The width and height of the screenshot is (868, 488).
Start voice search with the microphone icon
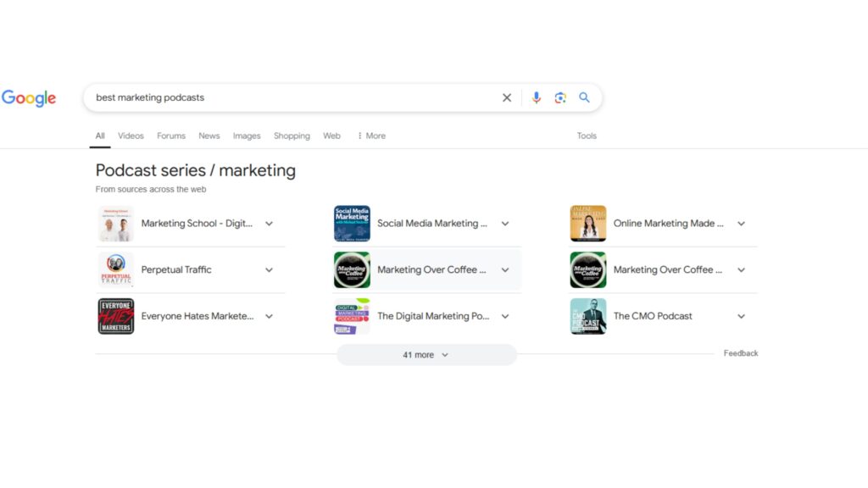coord(536,98)
